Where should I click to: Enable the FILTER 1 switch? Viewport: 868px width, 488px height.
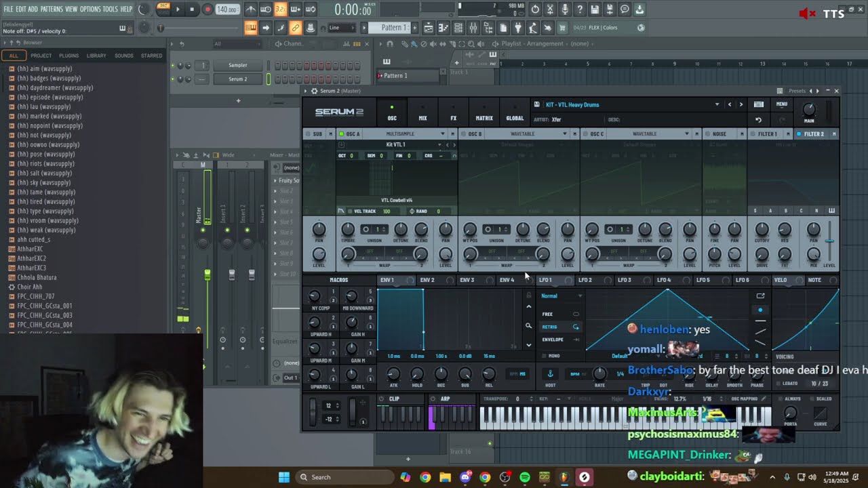pos(754,134)
